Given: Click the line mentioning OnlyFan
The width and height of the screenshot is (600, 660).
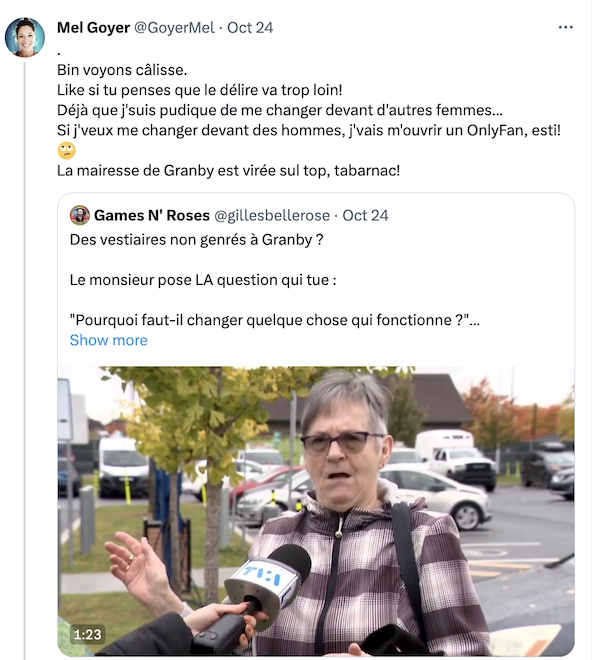Looking at the screenshot, I should point(282,130).
